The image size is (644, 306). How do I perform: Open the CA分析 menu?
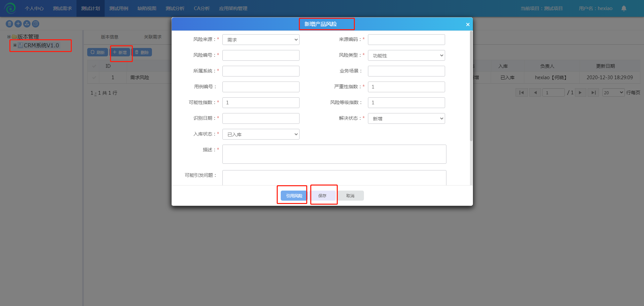(x=202, y=8)
